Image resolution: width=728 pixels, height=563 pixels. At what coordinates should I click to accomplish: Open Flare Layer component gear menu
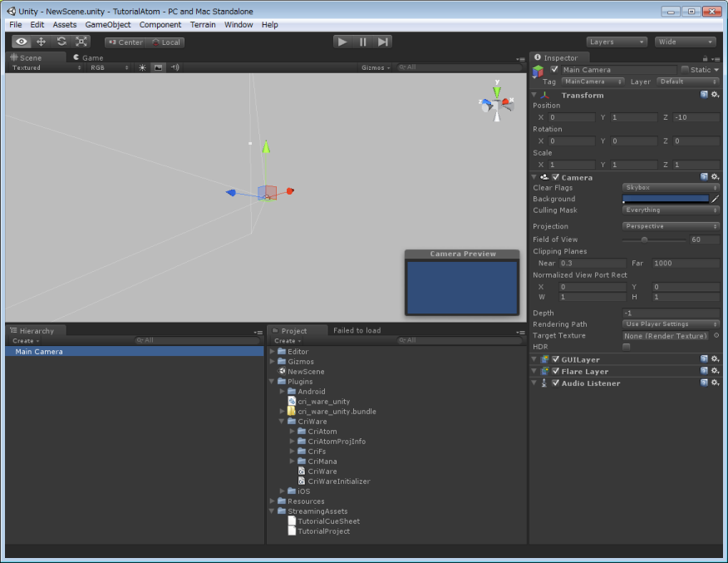pyautogui.click(x=715, y=371)
